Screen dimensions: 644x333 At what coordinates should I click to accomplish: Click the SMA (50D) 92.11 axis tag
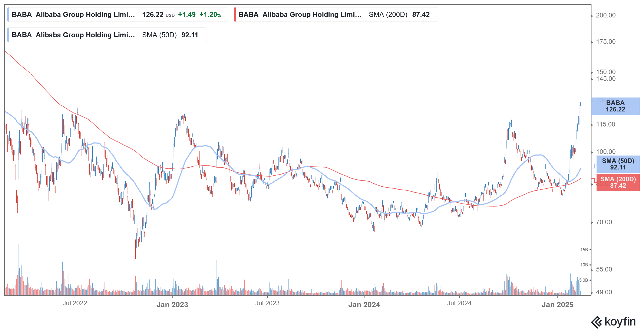618,164
